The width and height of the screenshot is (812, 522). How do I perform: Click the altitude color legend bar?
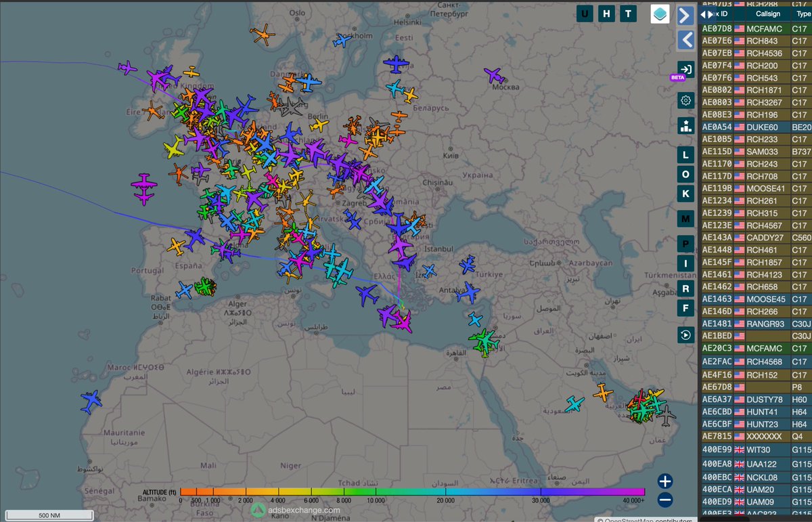click(411, 492)
